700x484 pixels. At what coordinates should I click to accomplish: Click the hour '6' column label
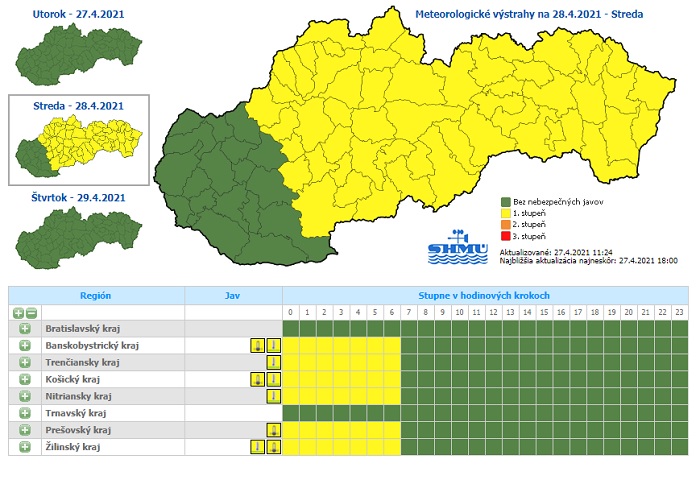tap(392, 313)
